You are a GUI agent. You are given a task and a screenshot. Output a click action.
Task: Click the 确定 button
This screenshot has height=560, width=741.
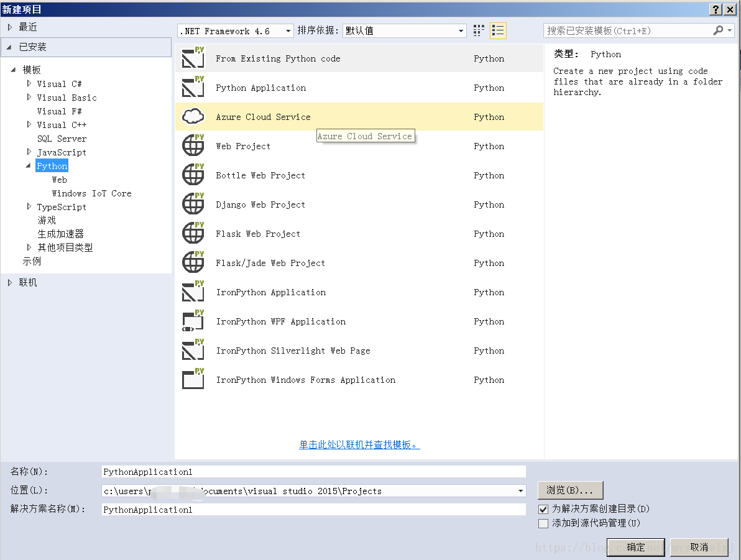(635, 547)
